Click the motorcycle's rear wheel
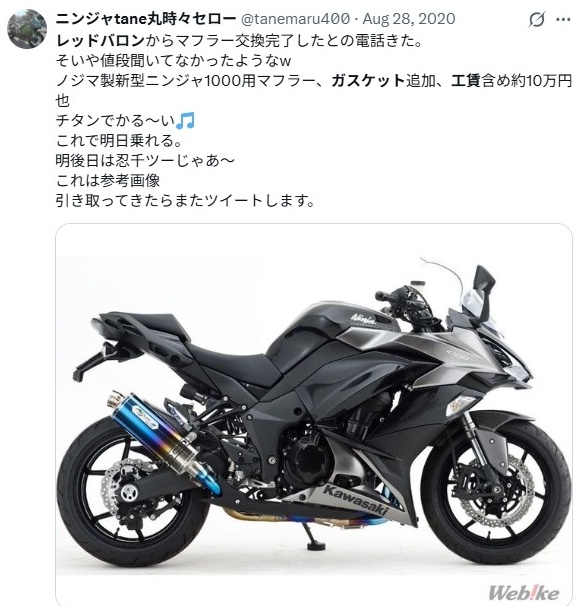 pos(131,491)
